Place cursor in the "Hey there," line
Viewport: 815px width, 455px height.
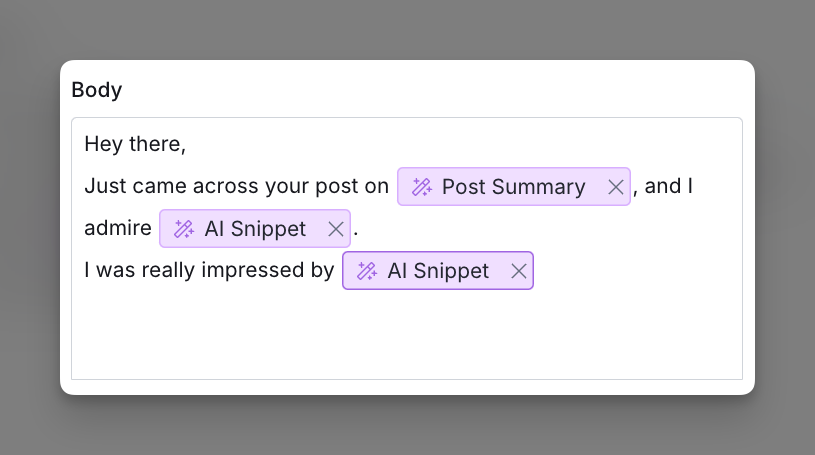pos(135,144)
